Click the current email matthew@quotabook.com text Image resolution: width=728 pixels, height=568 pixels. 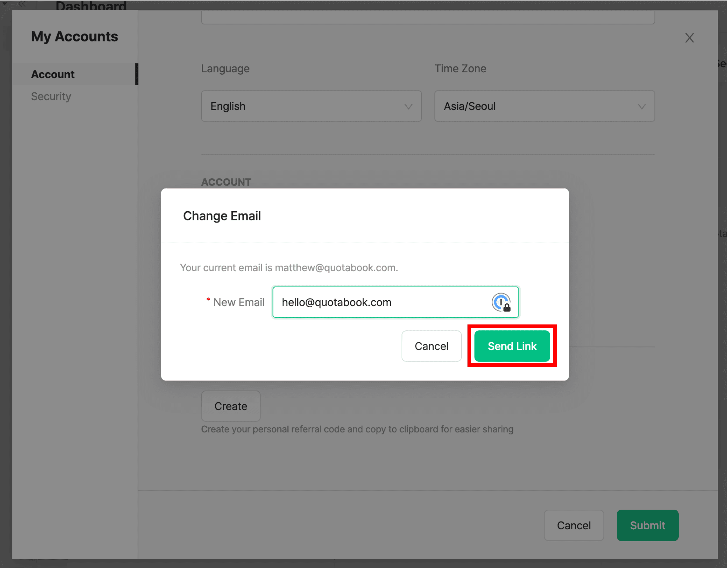coord(336,267)
